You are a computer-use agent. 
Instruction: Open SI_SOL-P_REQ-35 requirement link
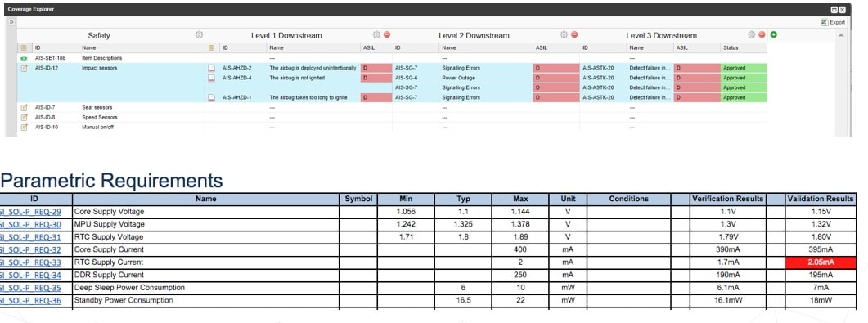30,288
